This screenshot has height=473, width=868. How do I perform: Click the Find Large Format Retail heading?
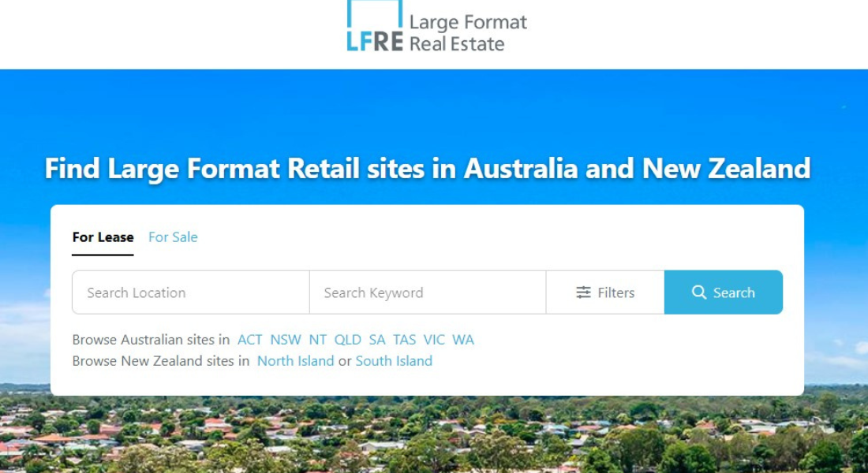pos(427,168)
